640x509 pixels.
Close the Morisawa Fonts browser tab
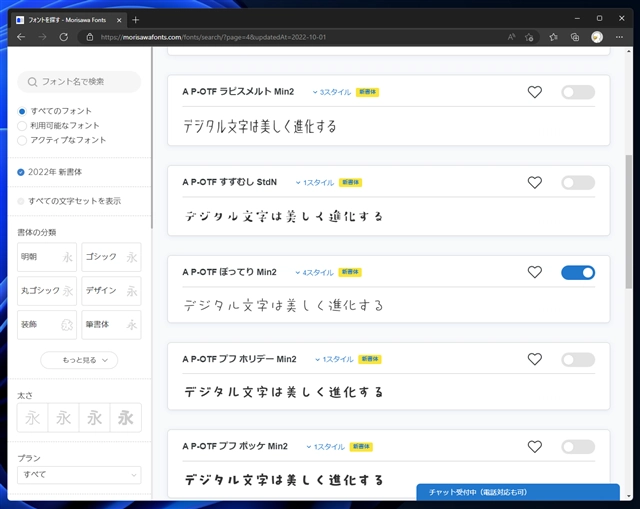point(119,20)
